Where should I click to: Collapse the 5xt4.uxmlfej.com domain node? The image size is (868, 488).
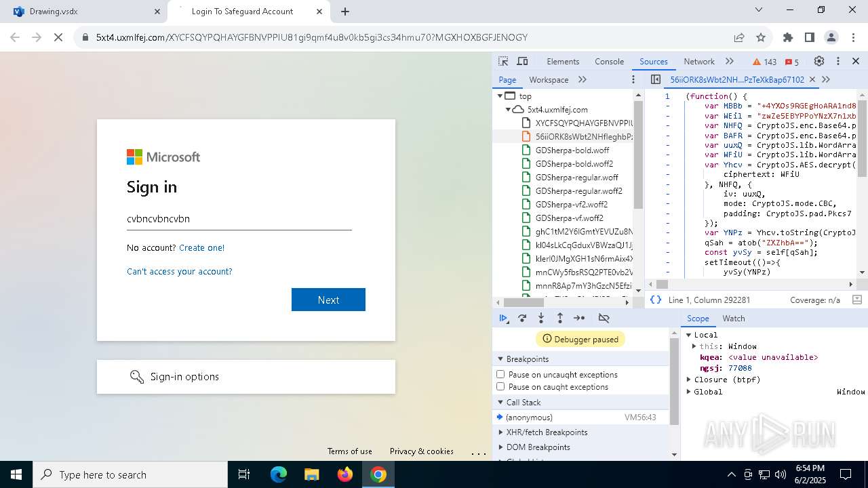(x=508, y=110)
